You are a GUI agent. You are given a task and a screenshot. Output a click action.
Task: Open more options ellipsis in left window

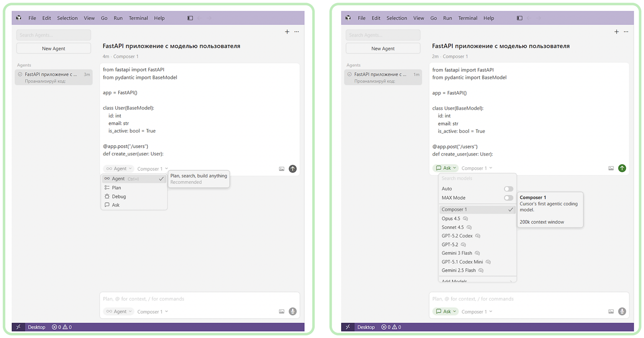pos(297,32)
